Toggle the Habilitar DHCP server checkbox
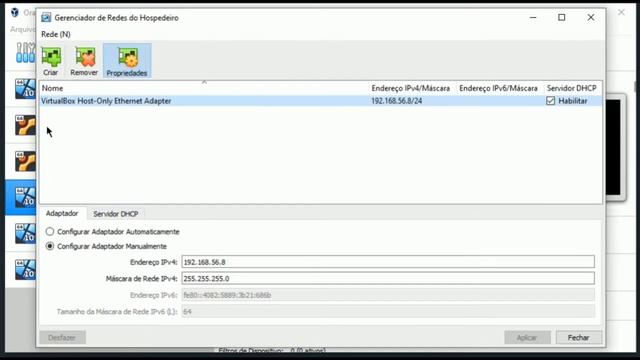The image size is (640, 360). point(550,101)
